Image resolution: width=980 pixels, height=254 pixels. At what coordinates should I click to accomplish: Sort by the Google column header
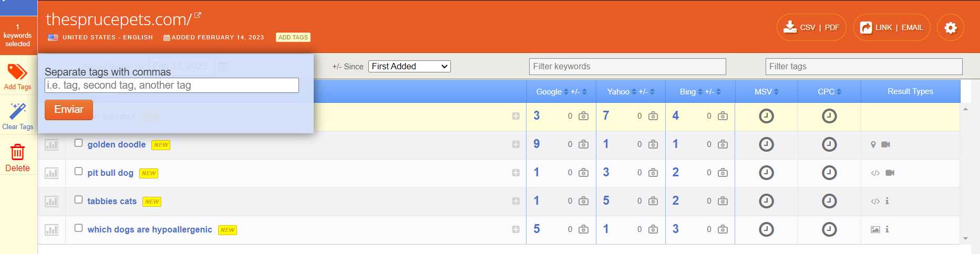(x=552, y=92)
